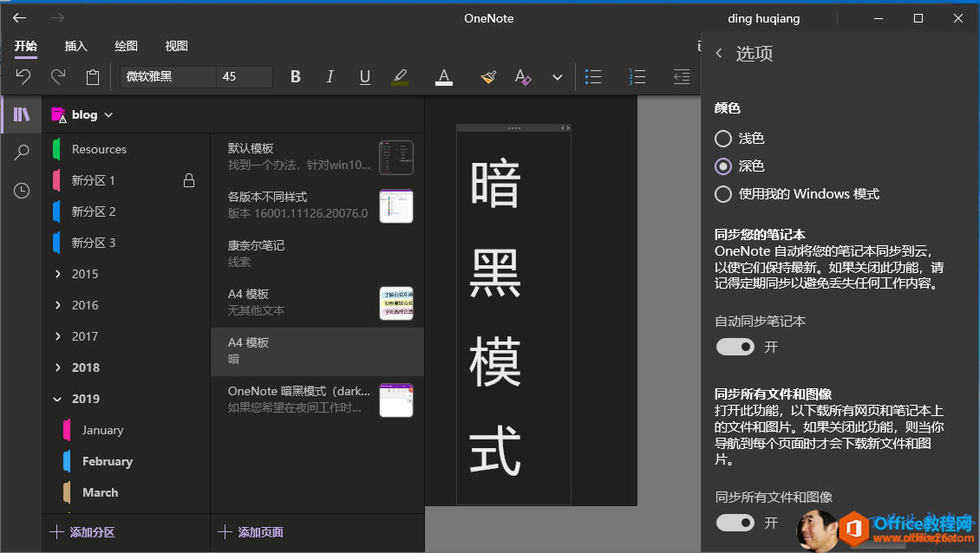The height and width of the screenshot is (553, 980).
Task: Choose a font color from the color swatch
Action: click(x=443, y=76)
